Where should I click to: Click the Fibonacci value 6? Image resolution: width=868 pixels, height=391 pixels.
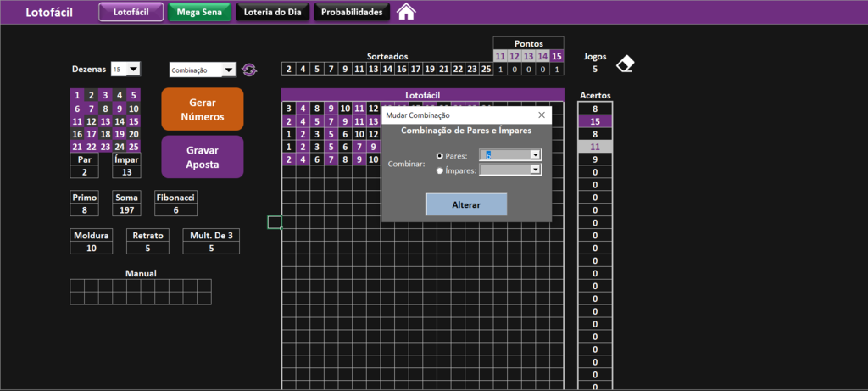point(175,209)
